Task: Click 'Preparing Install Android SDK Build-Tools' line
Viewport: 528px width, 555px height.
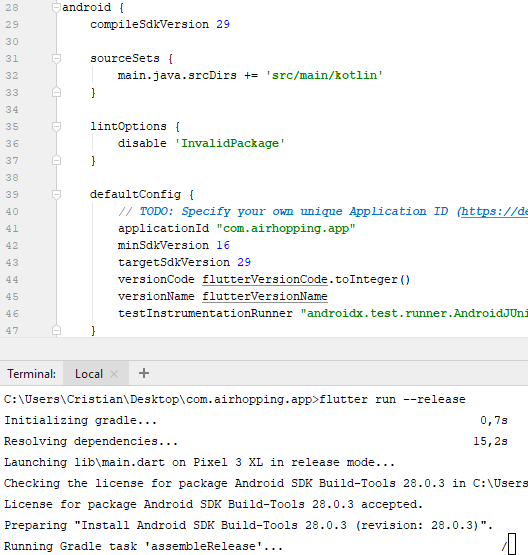Action: pos(248,525)
